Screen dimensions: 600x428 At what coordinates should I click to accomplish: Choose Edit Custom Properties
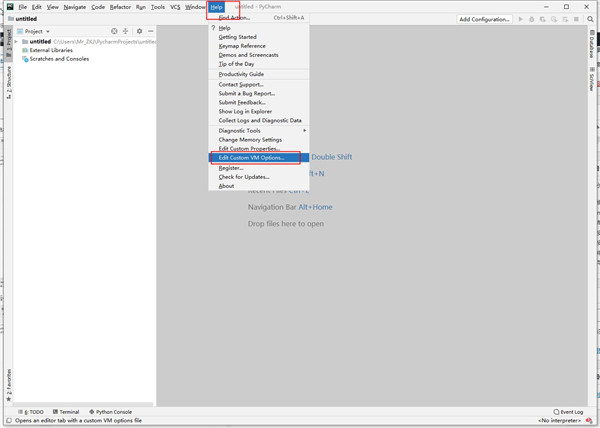pos(259,148)
